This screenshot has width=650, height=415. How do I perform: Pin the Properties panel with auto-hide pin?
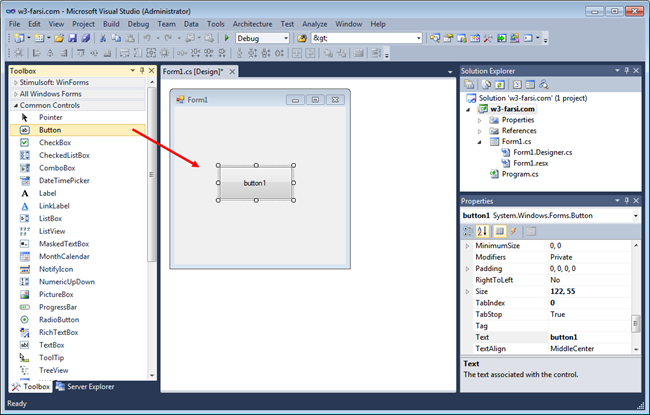626,201
